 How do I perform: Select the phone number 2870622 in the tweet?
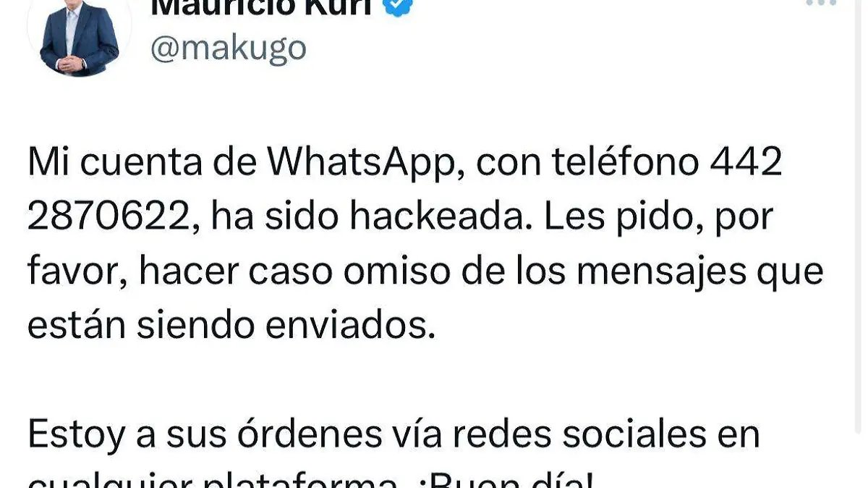click(114, 216)
